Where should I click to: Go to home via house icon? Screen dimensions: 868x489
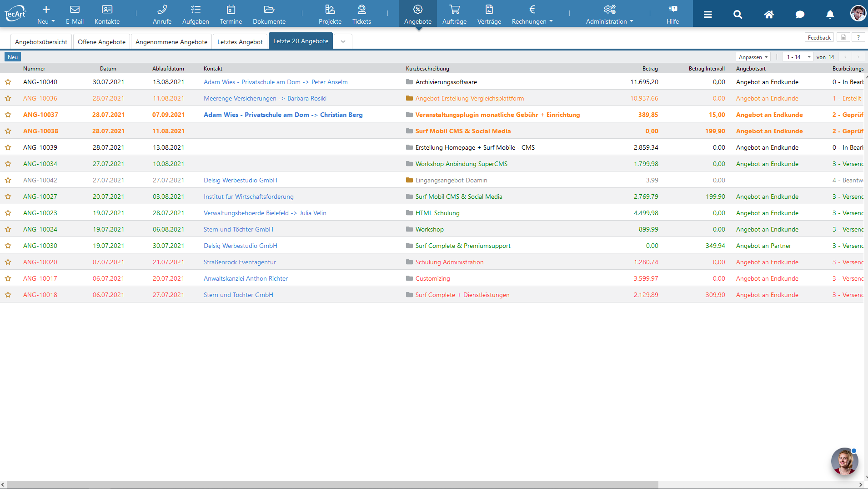(768, 15)
